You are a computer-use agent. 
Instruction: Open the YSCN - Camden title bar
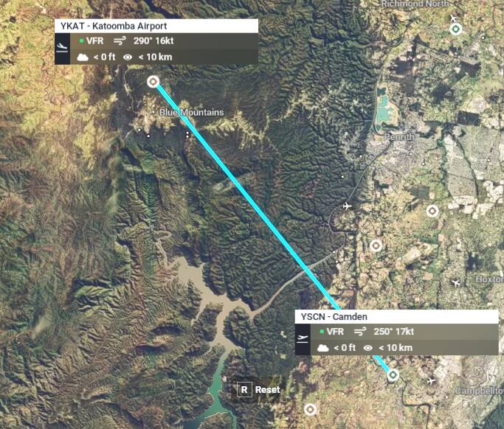click(397, 317)
